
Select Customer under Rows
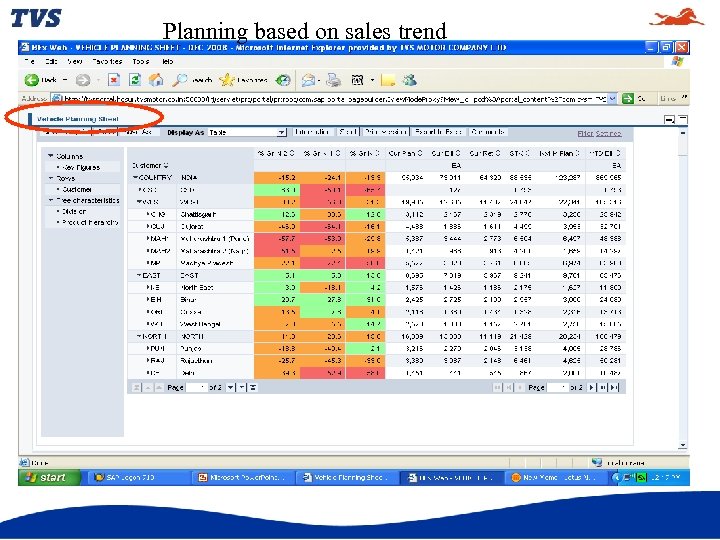pos(77,189)
